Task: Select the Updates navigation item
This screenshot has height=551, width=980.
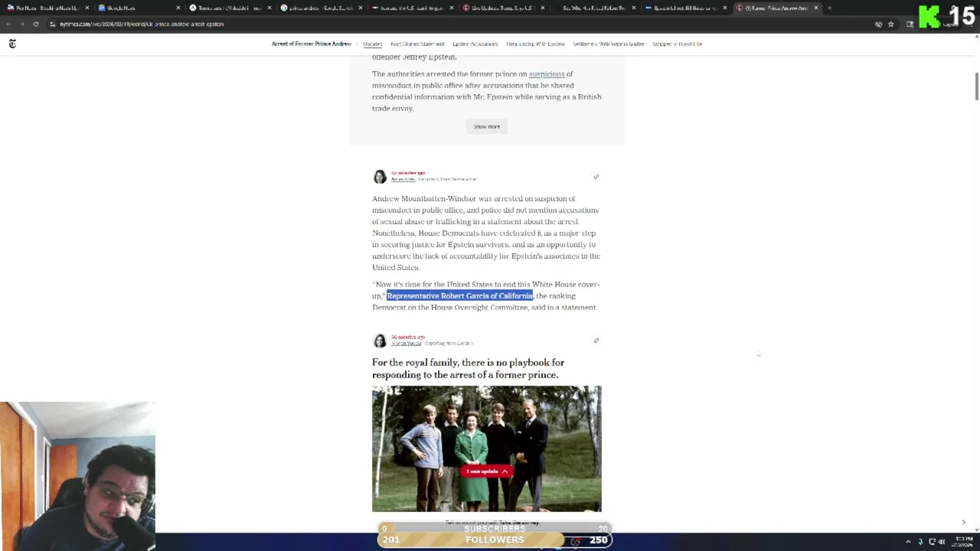Action: point(373,44)
